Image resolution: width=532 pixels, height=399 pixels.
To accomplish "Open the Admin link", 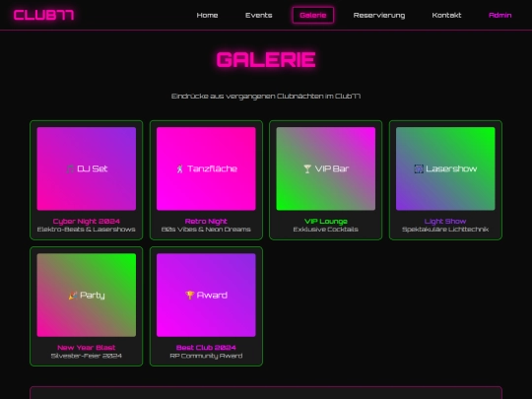I will point(499,15).
